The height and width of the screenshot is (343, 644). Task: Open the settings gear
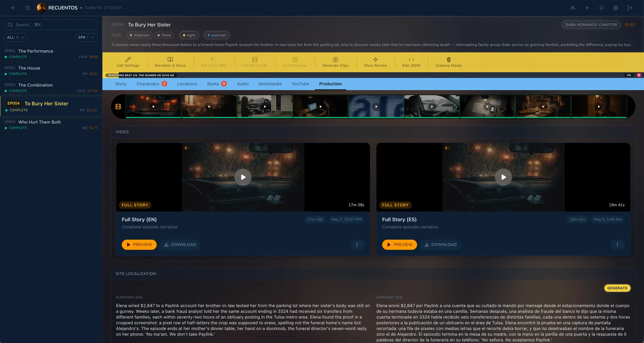point(616,8)
